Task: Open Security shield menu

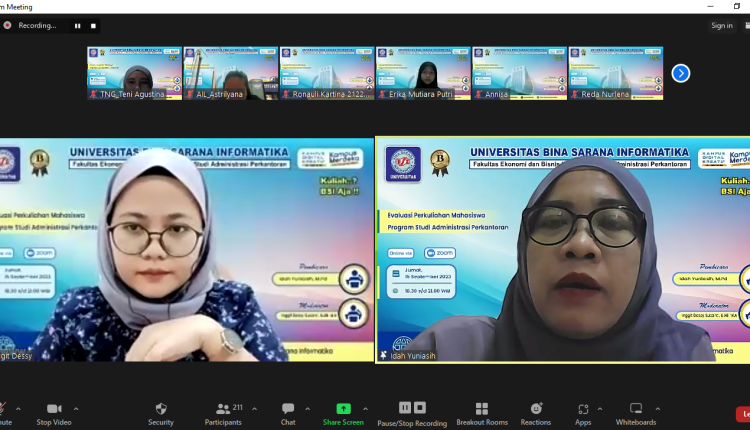Action: tap(161, 414)
